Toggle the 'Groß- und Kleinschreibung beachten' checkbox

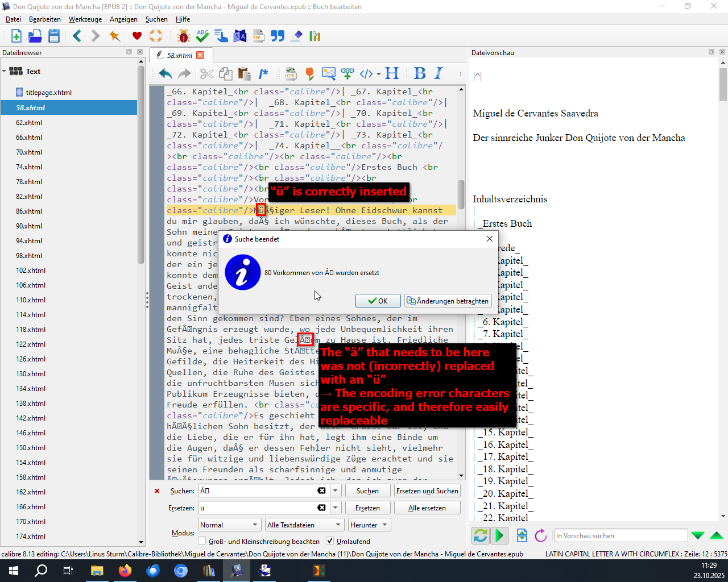point(202,541)
